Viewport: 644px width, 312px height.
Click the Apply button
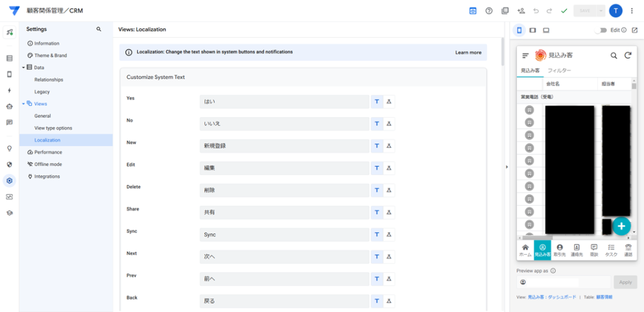(626, 282)
